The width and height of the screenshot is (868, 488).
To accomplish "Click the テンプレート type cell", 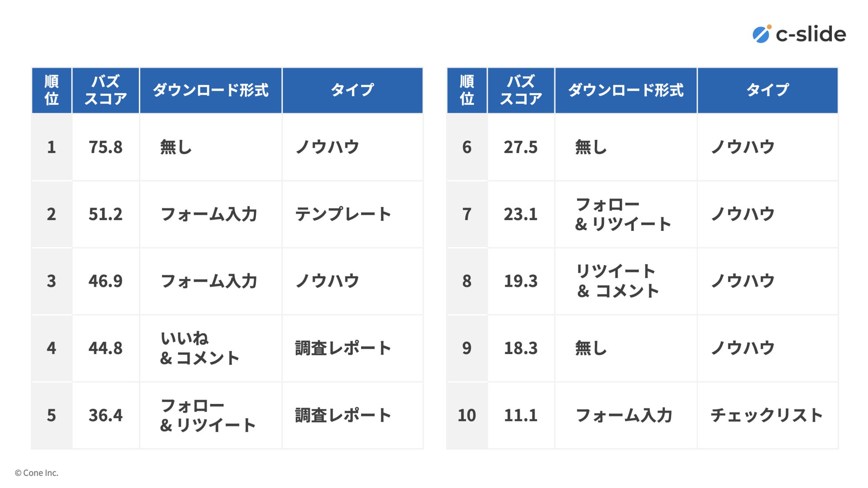I will (343, 214).
